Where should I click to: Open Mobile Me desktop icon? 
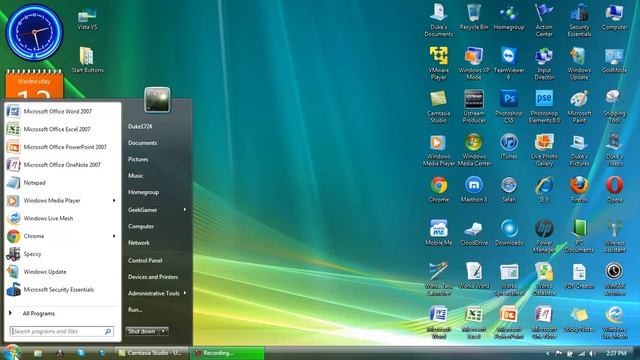click(x=438, y=233)
